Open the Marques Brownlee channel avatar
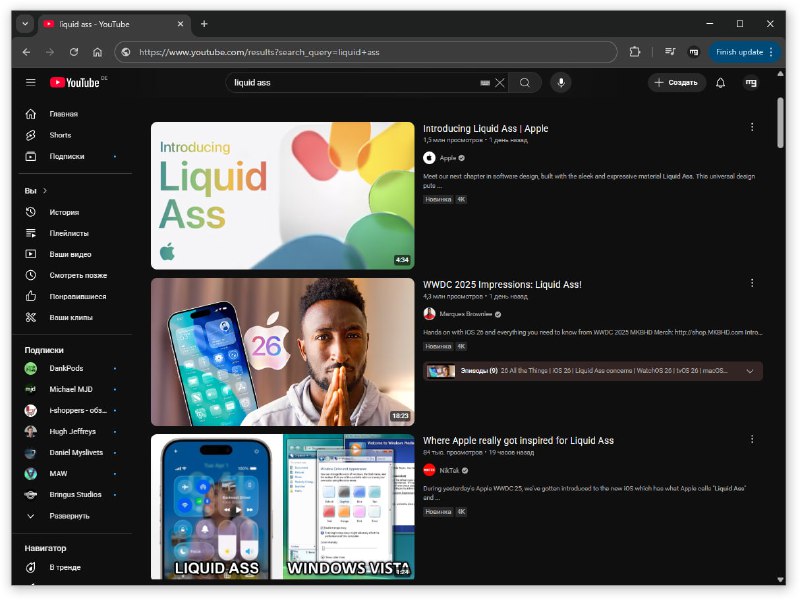Image resolution: width=800 pixels, height=600 pixels. coord(429,314)
